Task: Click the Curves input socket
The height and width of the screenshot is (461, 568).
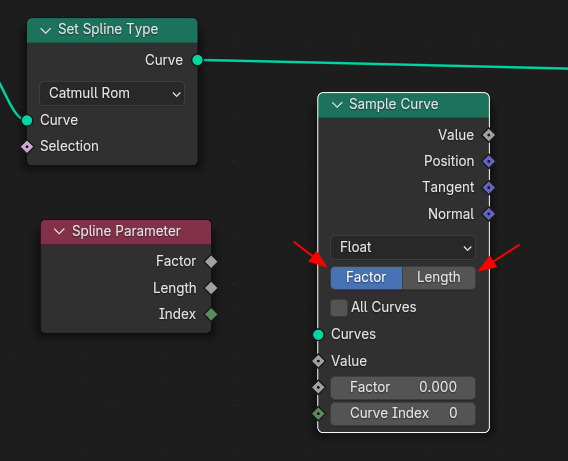Action: pos(318,335)
